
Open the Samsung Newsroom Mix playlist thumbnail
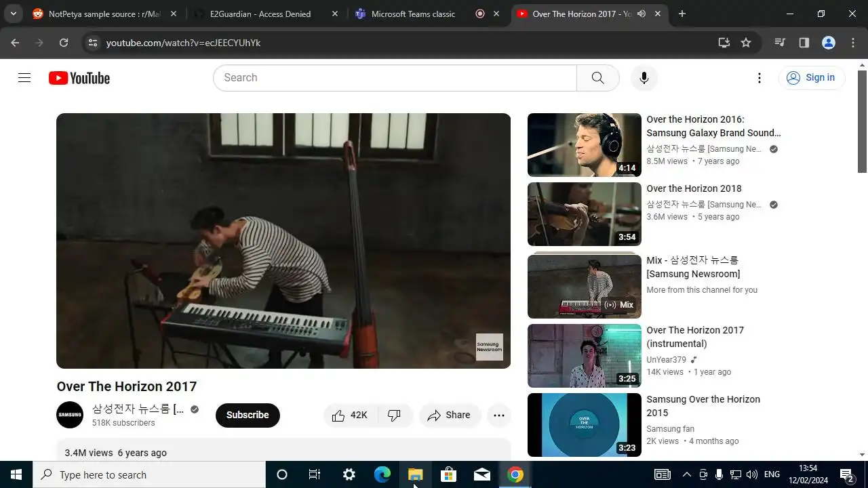click(585, 285)
